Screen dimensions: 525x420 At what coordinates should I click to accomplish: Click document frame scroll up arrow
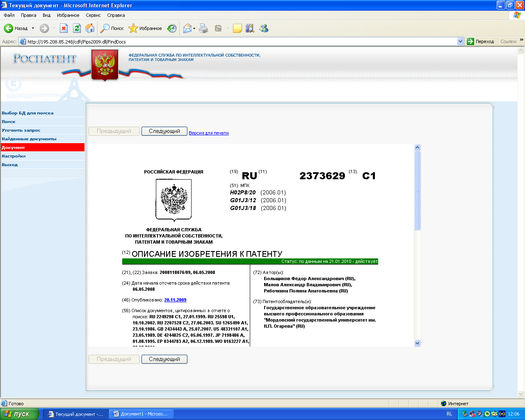click(418, 147)
